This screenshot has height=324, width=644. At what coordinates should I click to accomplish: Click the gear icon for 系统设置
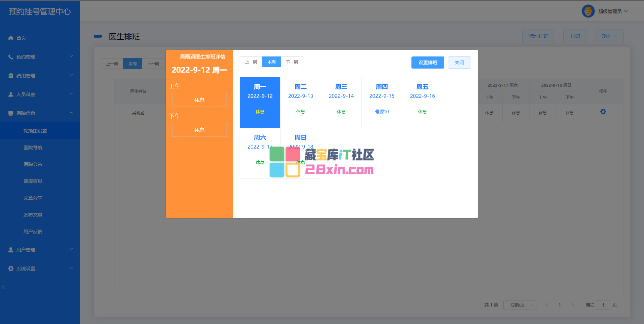[11, 269]
